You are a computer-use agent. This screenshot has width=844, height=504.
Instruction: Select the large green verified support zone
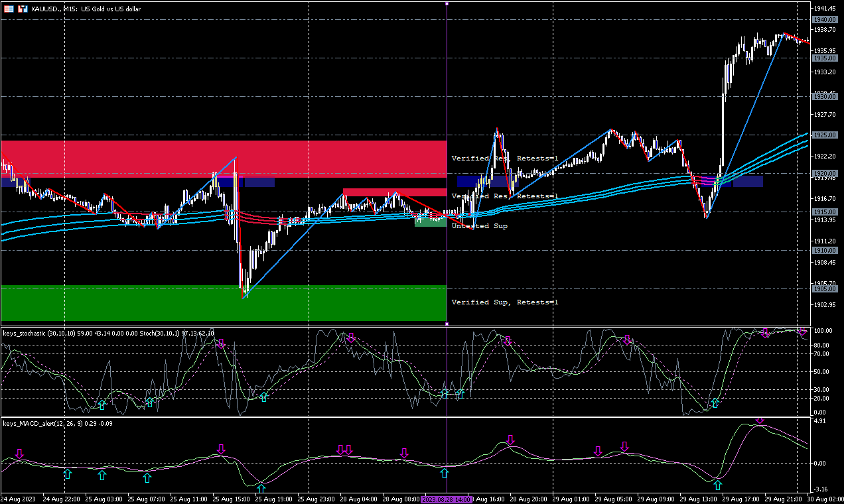pos(224,303)
